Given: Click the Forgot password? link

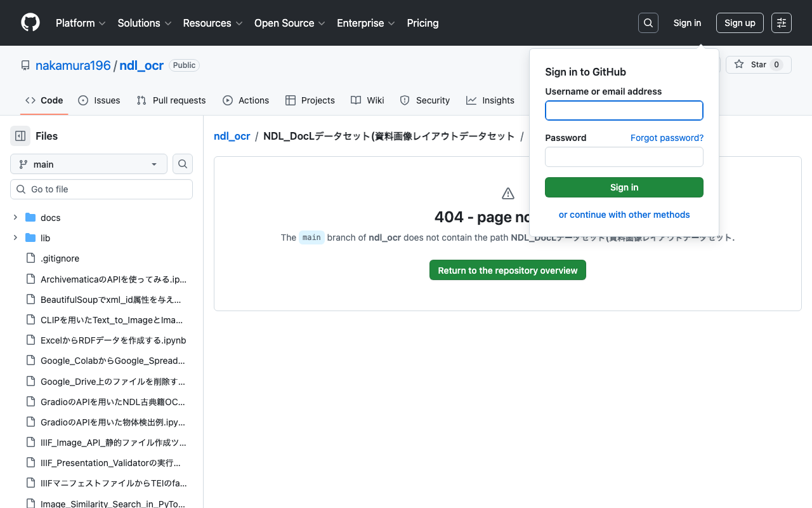Looking at the screenshot, I should (667, 138).
